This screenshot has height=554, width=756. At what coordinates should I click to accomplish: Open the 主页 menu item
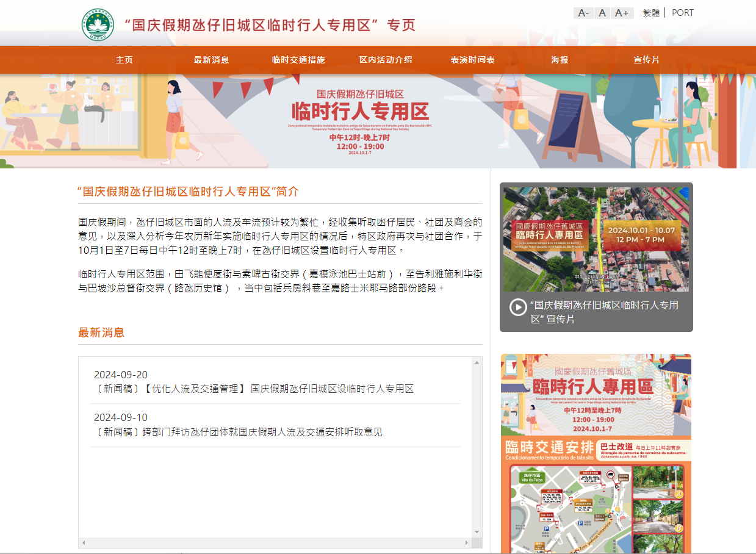(x=124, y=60)
